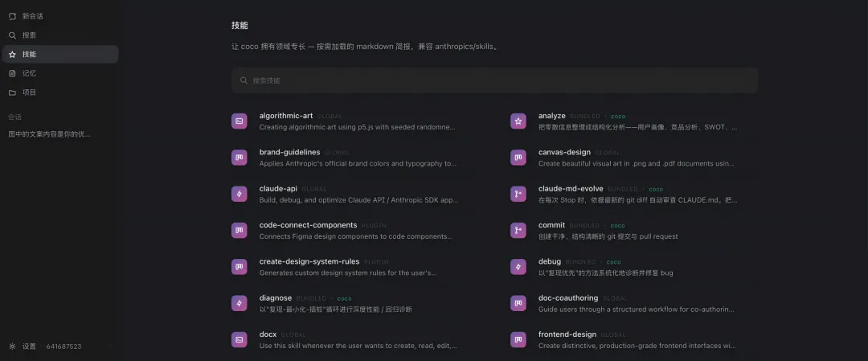Image resolution: width=868 pixels, height=361 pixels.
Task: Click the coco tag beside commit
Action: (x=617, y=225)
